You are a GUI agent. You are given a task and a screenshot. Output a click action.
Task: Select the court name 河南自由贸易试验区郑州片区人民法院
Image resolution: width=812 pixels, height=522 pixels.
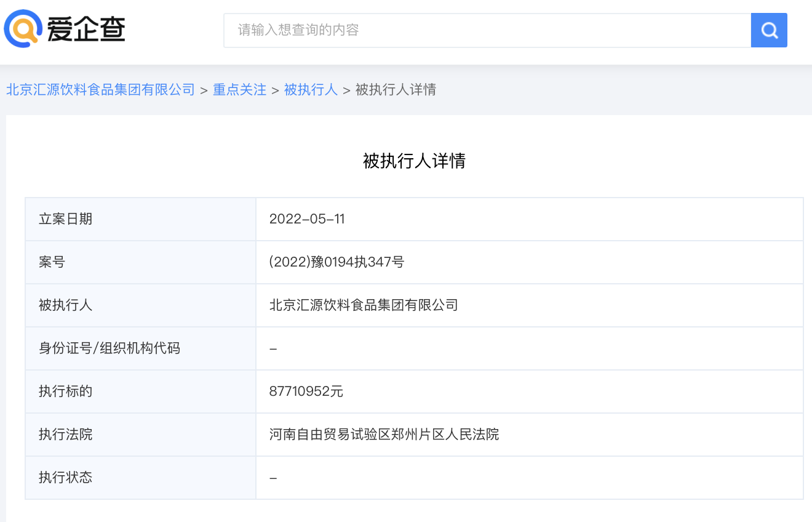click(384, 435)
